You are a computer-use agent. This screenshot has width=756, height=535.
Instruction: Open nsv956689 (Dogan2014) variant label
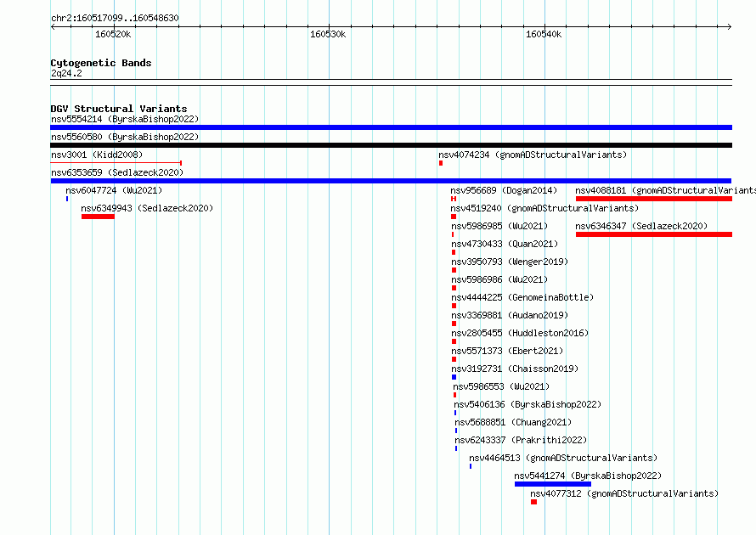point(504,190)
